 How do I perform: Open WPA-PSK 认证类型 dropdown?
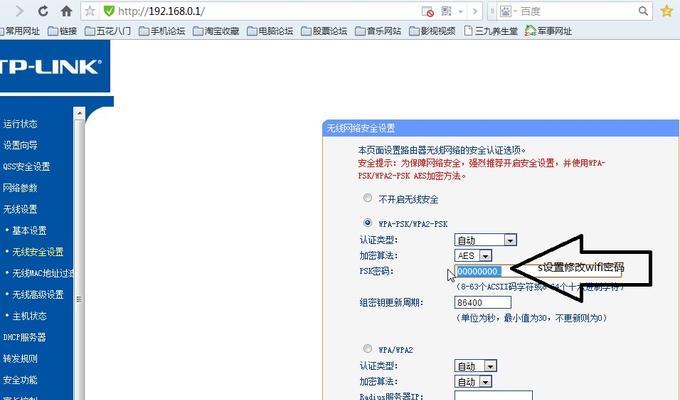pos(485,240)
